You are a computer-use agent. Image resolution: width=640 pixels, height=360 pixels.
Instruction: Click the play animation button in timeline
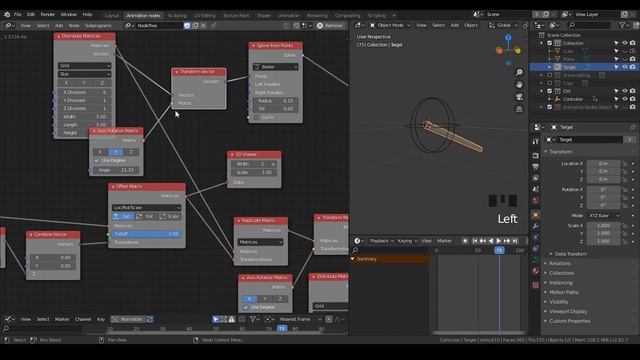[498, 241]
